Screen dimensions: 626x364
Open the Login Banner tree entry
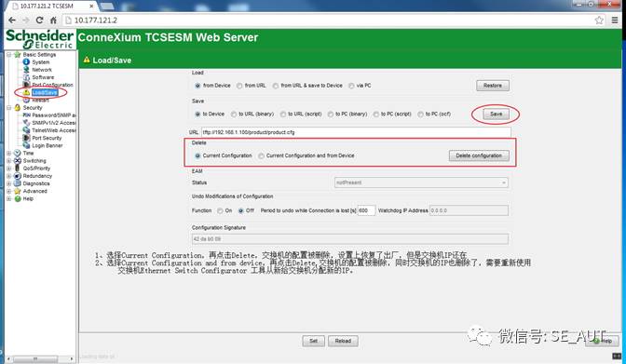48,145
